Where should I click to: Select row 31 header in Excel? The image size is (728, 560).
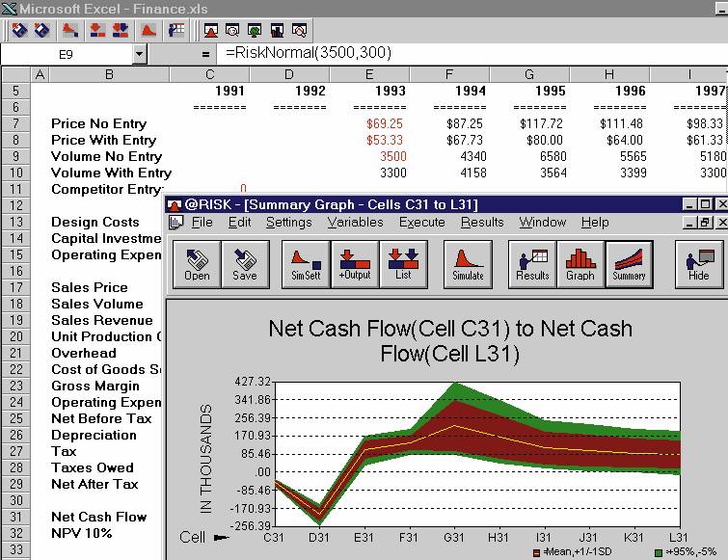(x=15, y=517)
